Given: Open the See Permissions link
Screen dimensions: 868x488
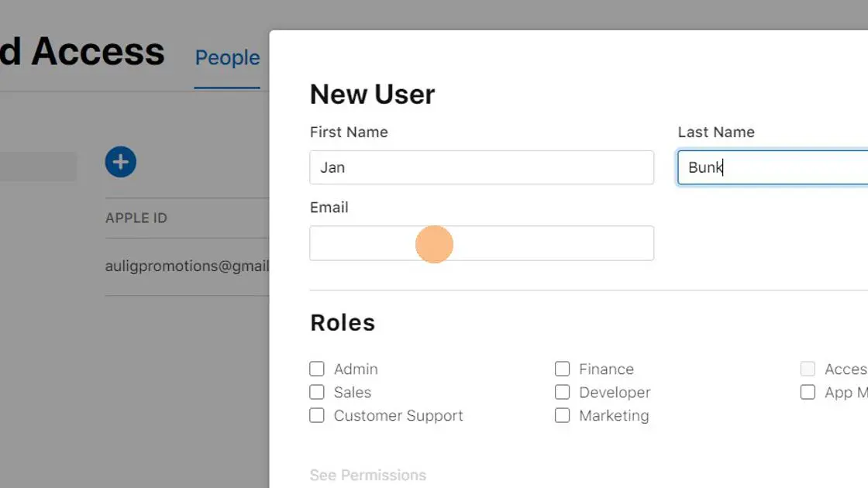Looking at the screenshot, I should coord(367,475).
